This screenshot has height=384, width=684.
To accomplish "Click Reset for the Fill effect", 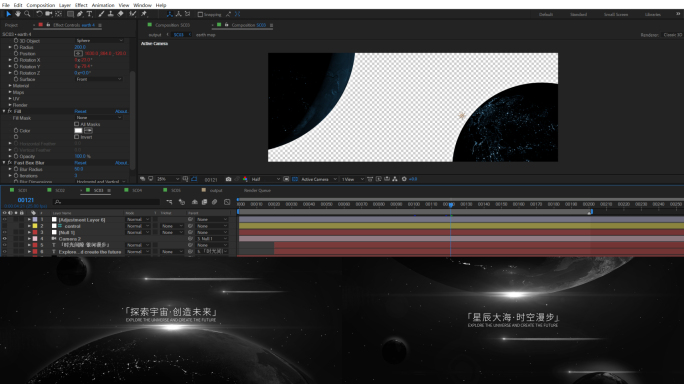I will click(80, 111).
